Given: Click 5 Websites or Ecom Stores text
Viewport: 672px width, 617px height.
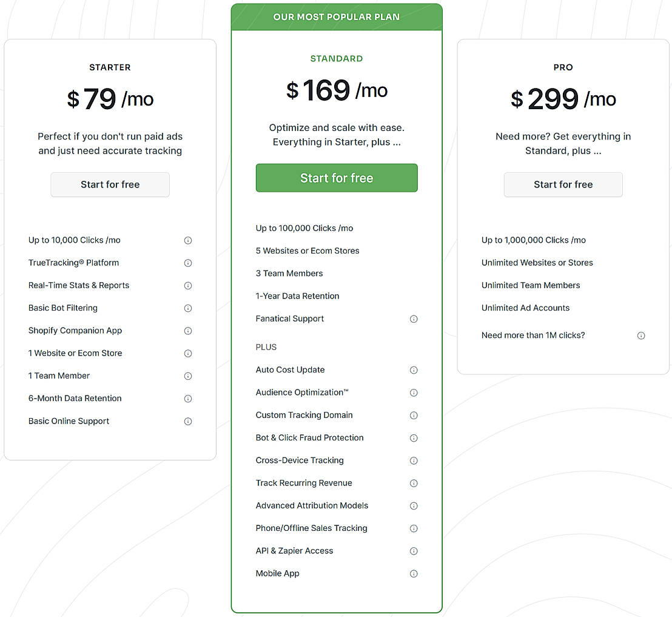Looking at the screenshot, I should tap(307, 251).
